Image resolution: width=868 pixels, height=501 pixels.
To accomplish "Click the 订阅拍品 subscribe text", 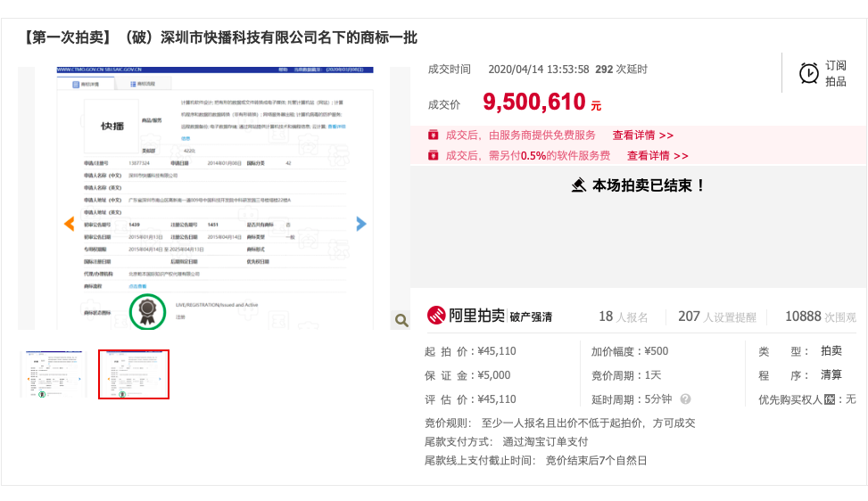I will 835,73.
